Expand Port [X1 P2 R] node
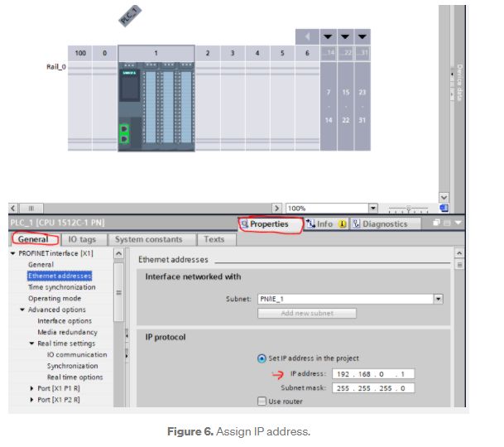 coord(31,400)
